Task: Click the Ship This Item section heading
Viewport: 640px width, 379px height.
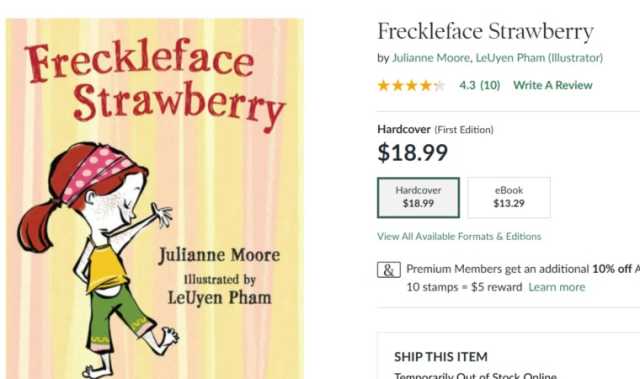Action: tap(441, 357)
